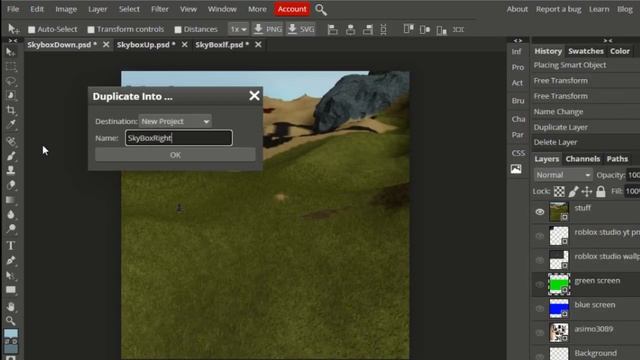Select the Blur tool

point(11,214)
